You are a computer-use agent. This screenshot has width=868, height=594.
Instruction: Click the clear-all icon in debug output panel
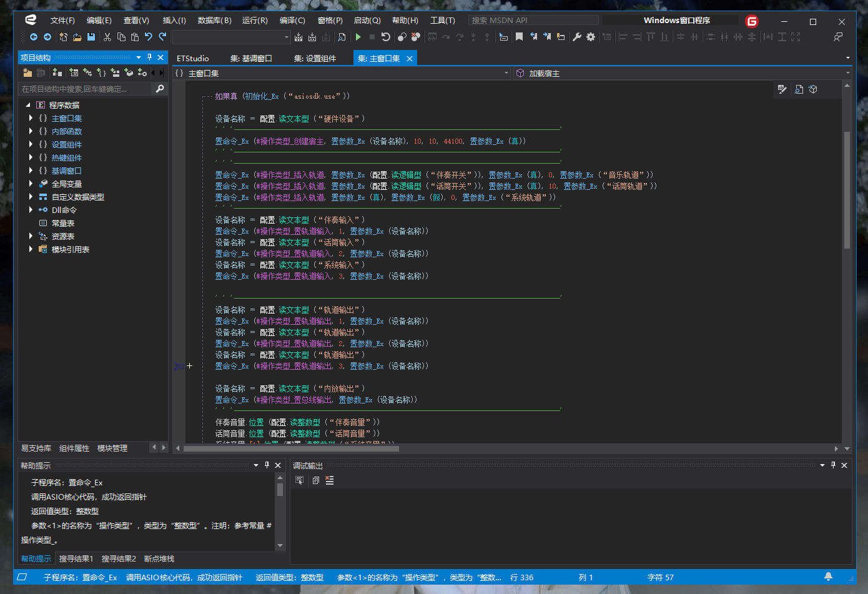[x=330, y=480]
